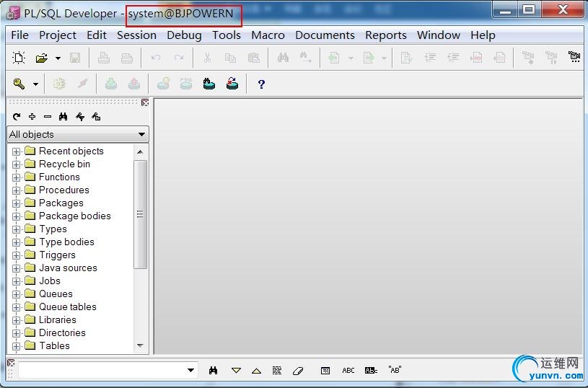Expand the Tables folder node
The height and width of the screenshot is (388, 588).
point(17,346)
